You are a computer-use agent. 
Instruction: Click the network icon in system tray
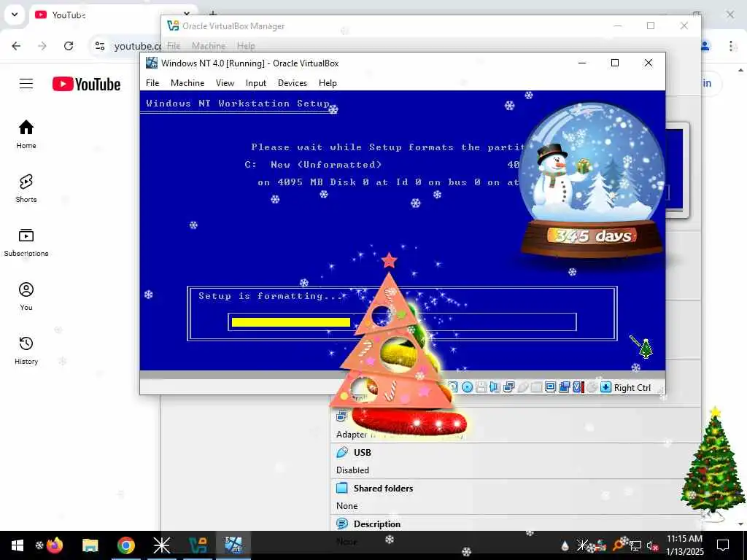(x=635, y=545)
